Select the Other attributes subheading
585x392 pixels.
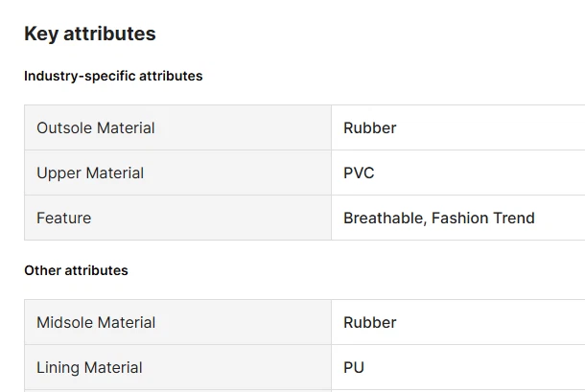pos(76,270)
